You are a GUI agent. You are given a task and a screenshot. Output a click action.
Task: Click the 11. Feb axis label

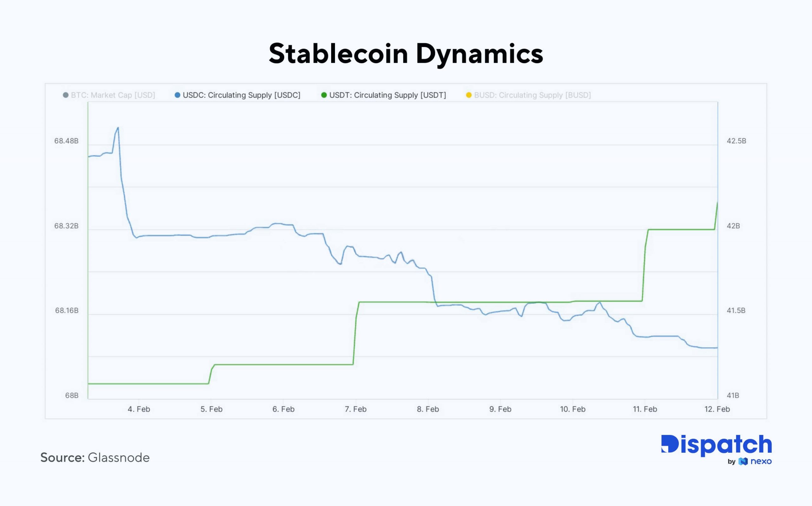(x=645, y=409)
